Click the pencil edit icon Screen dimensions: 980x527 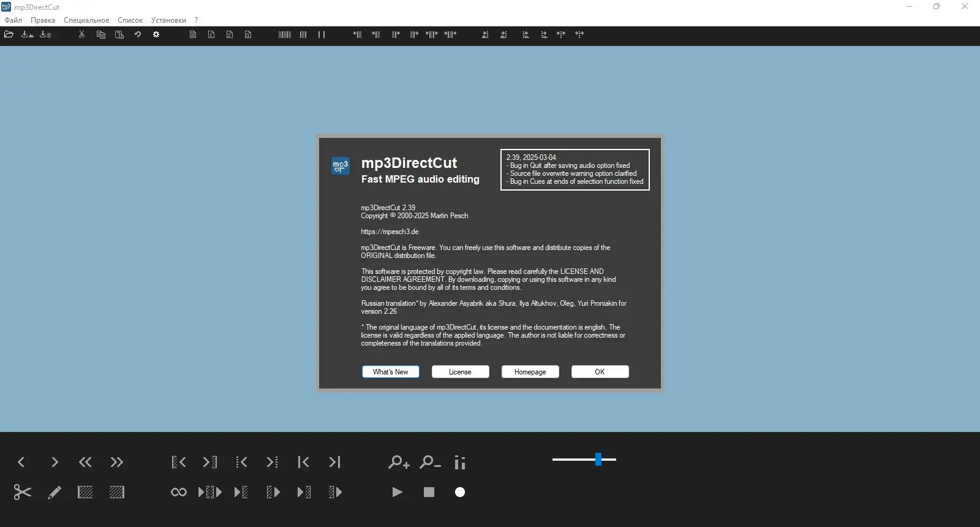tap(55, 492)
